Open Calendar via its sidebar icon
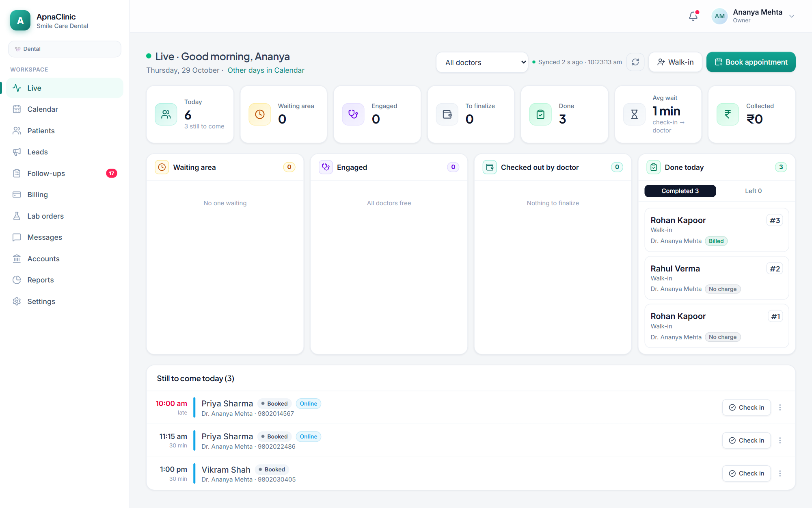 pos(17,109)
